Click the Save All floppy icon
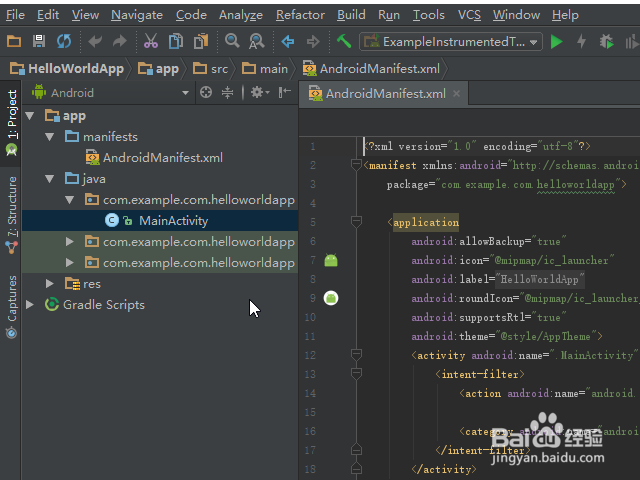The height and width of the screenshot is (480, 640). [39, 41]
